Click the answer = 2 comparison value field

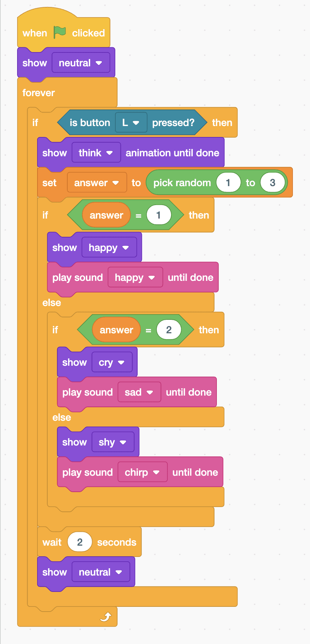point(169,330)
